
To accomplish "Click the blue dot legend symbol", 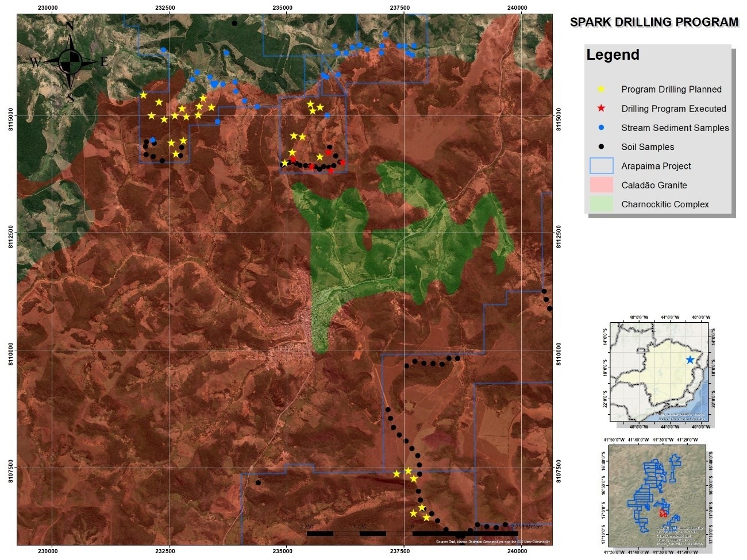I will [x=601, y=128].
